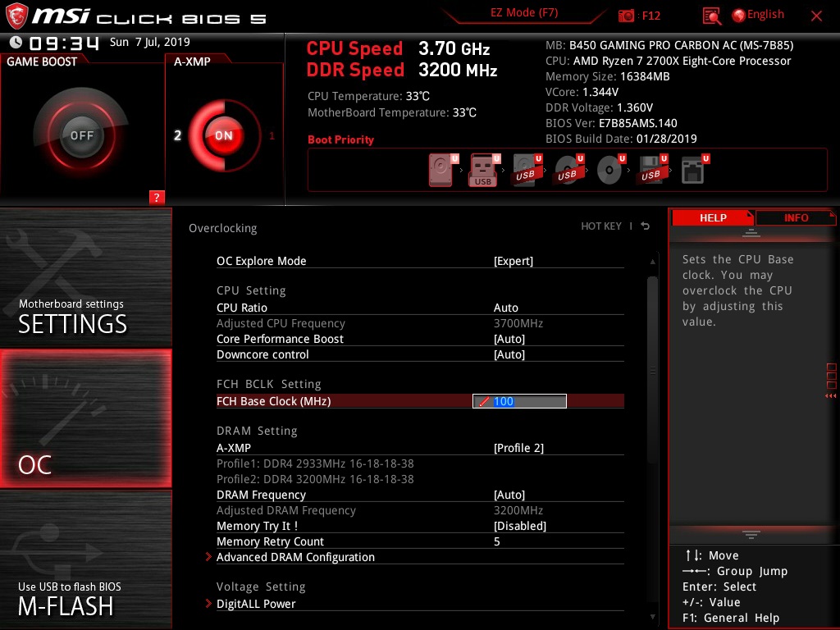Click the DDR Voltage 1.360V reading
This screenshot has height=630, width=840.
pos(599,107)
